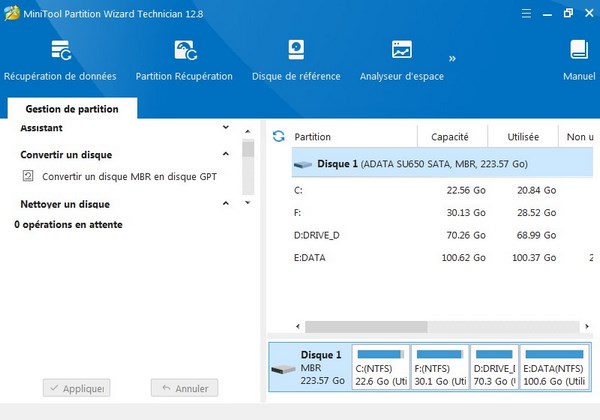600x420 pixels.
Task: Click the Appliquer button
Action: 77,388
